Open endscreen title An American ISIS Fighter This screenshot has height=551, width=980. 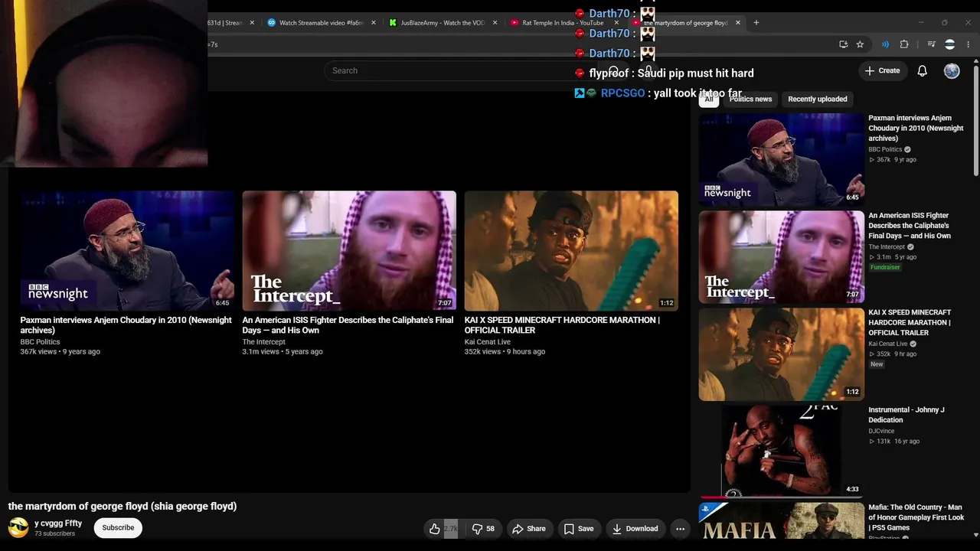pyautogui.click(x=348, y=325)
